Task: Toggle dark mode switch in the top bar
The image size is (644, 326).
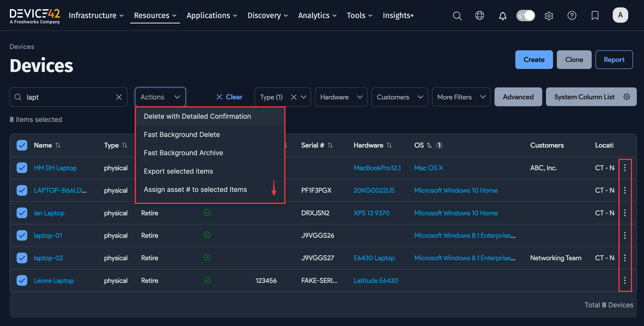Action: point(526,15)
